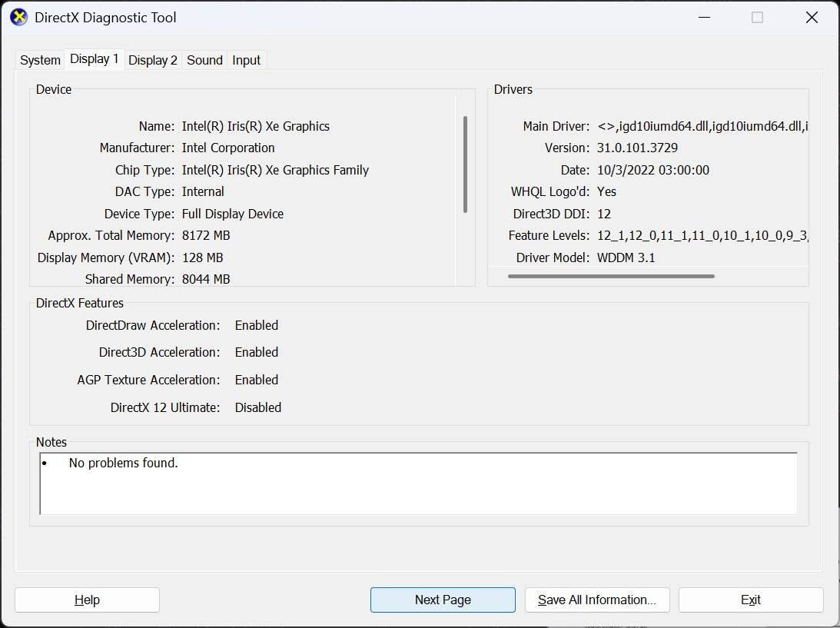Click the DirectX Diagnostic Tool title icon

coord(18,17)
